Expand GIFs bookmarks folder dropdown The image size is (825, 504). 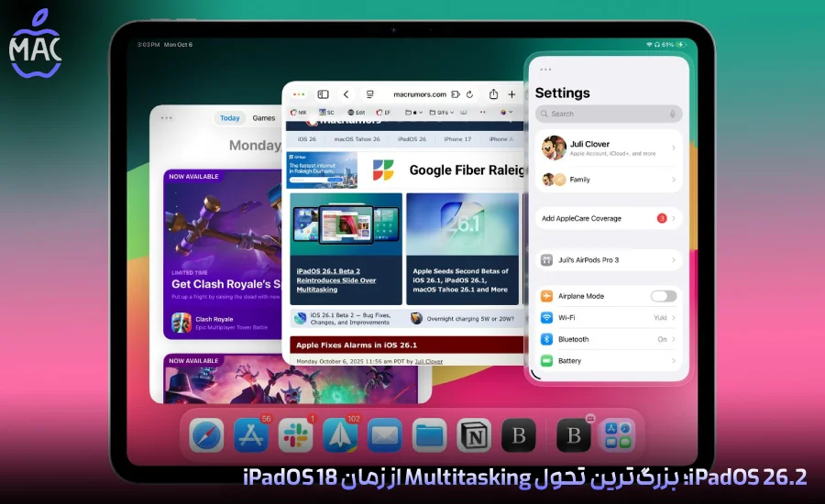tap(442, 112)
